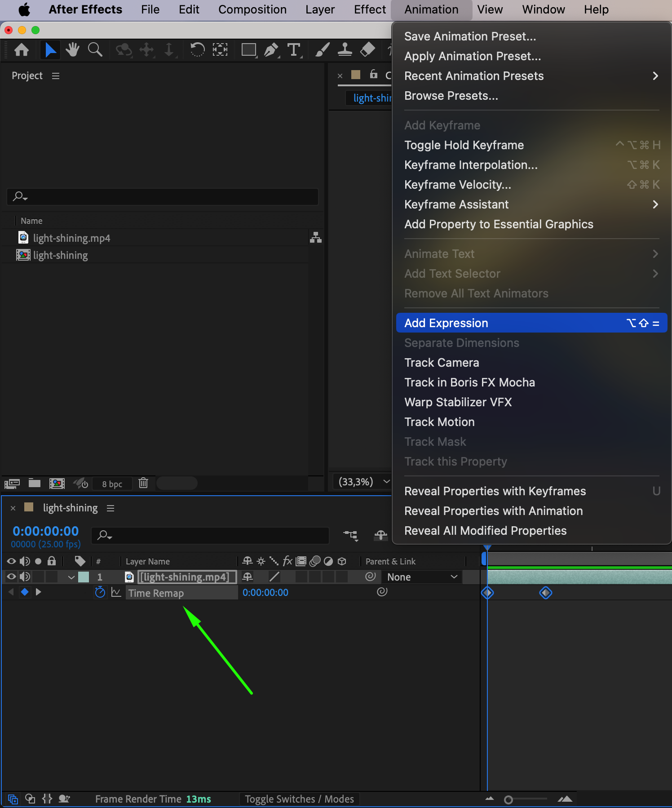The width and height of the screenshot is (672, 808).
Task: Select the Pen tool
Action: tap(271, 49)
